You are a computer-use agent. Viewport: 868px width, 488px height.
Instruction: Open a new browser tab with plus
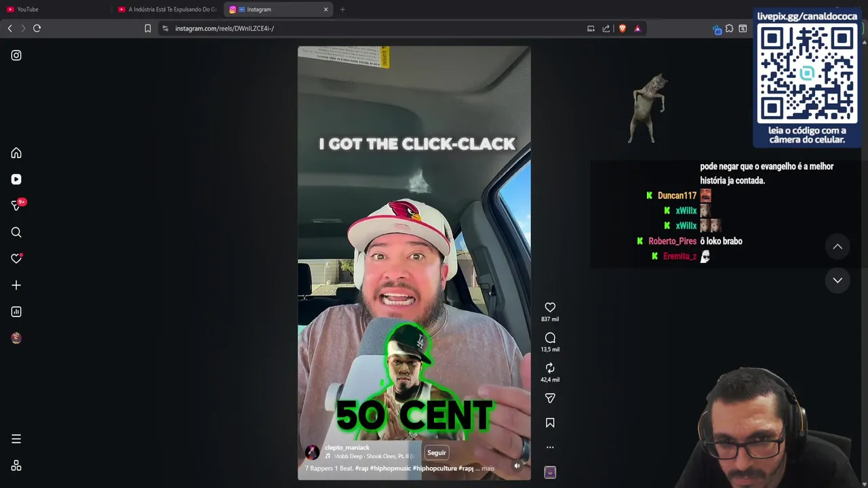coord(342,9)
